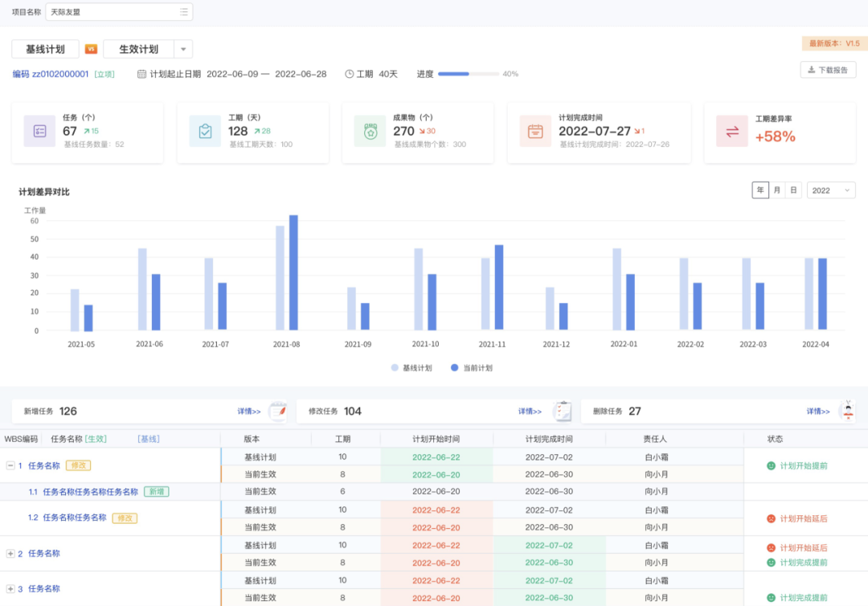Expand task 3 tree row
The height and width of the screenshot is (606, 868).
[x=10, y=589]
